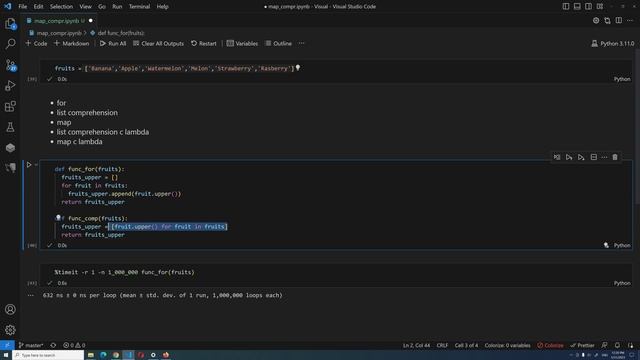Open the Manage gear in activity bar

(10, 330)
